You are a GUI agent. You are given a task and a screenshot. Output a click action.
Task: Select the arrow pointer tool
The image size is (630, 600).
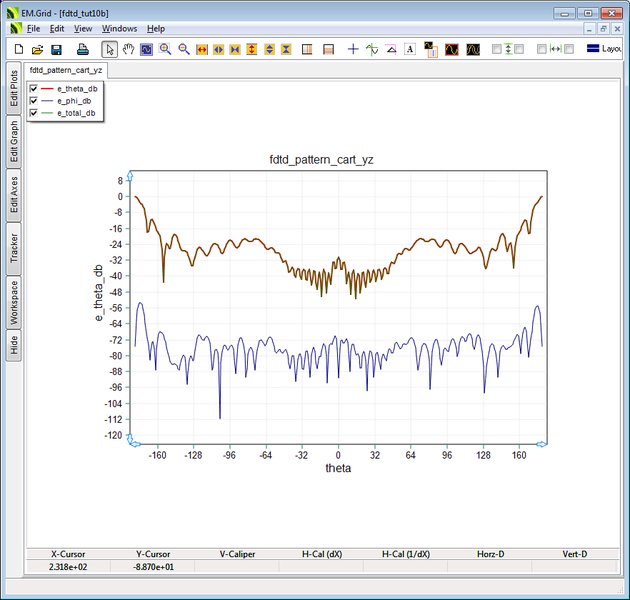pyautogui.click(x=110, y=49)
